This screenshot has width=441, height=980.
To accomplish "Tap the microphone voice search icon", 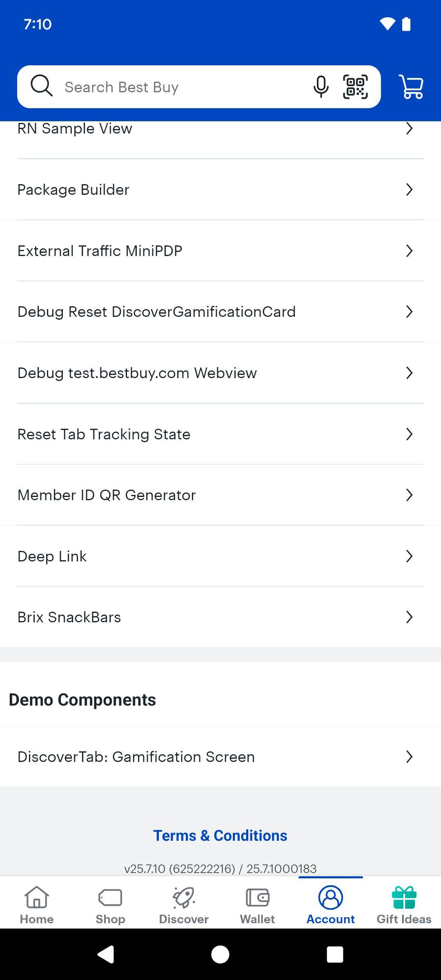I will (x=321, y=87).
